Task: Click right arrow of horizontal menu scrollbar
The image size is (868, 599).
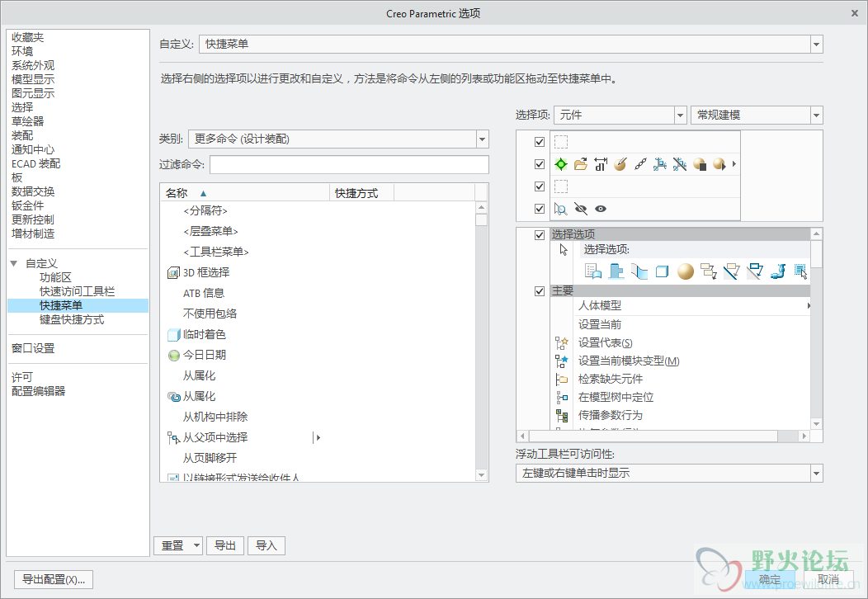Action: [804, 436]
